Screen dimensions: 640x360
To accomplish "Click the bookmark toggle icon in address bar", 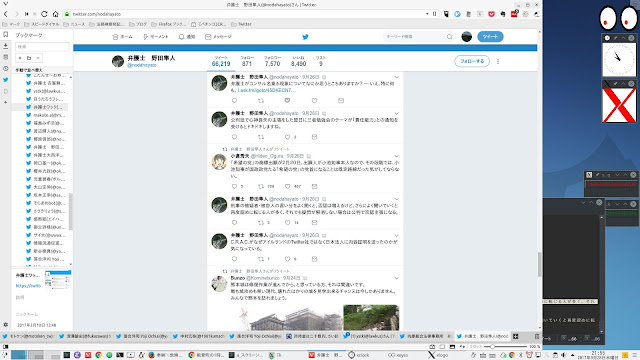I will point(435,14).
